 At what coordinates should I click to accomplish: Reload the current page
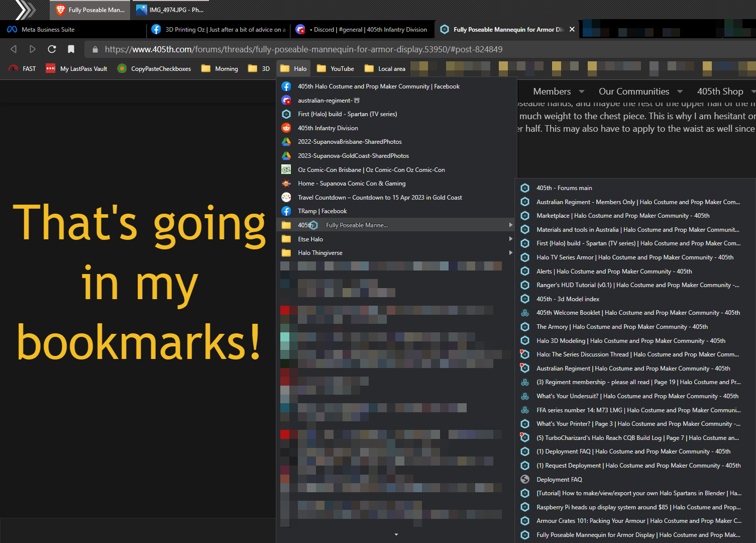52,49
